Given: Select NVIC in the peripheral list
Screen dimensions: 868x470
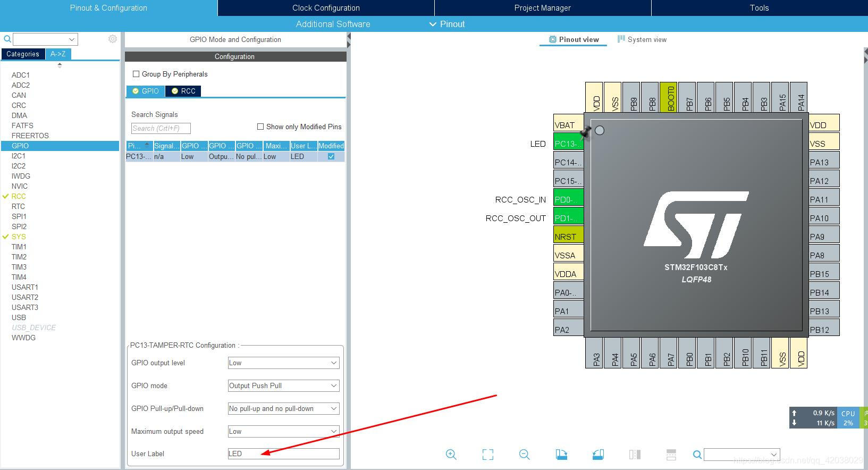Looking at the screenshot, I should tap(20, 186).
